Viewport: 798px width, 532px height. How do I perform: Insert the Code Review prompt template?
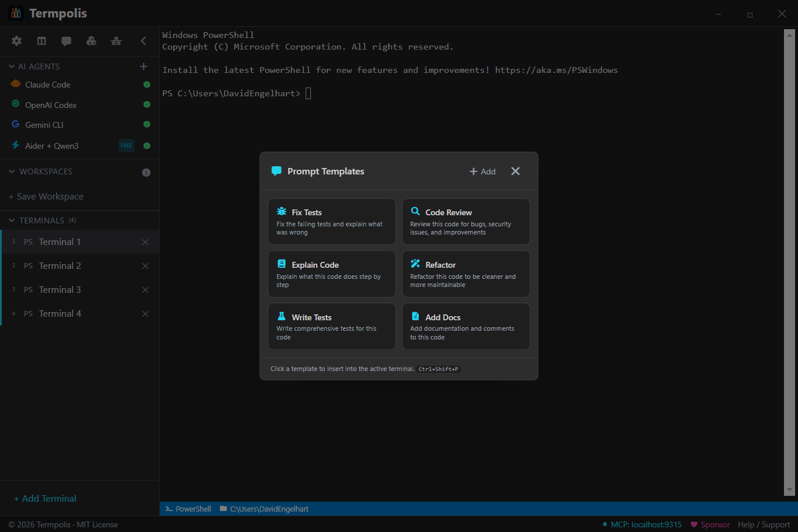coord(466,222)
